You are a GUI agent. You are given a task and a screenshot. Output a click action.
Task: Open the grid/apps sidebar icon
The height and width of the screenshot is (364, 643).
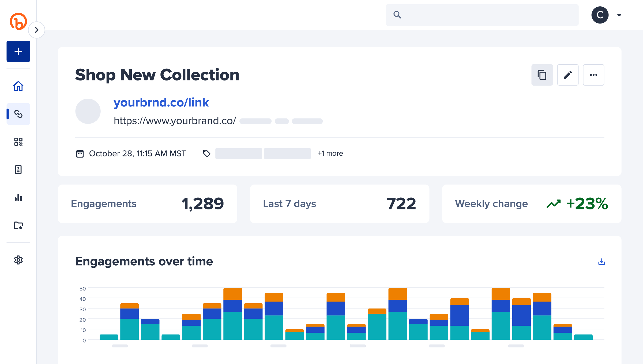tap(18, 142)
